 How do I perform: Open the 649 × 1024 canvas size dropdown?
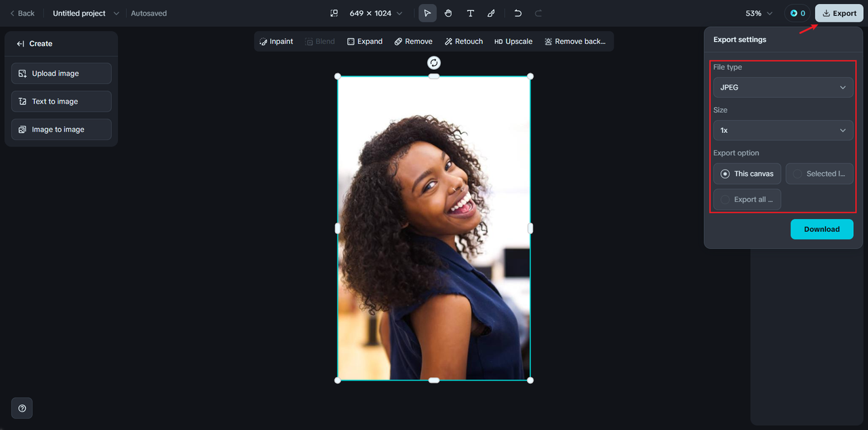coord(376,14)
